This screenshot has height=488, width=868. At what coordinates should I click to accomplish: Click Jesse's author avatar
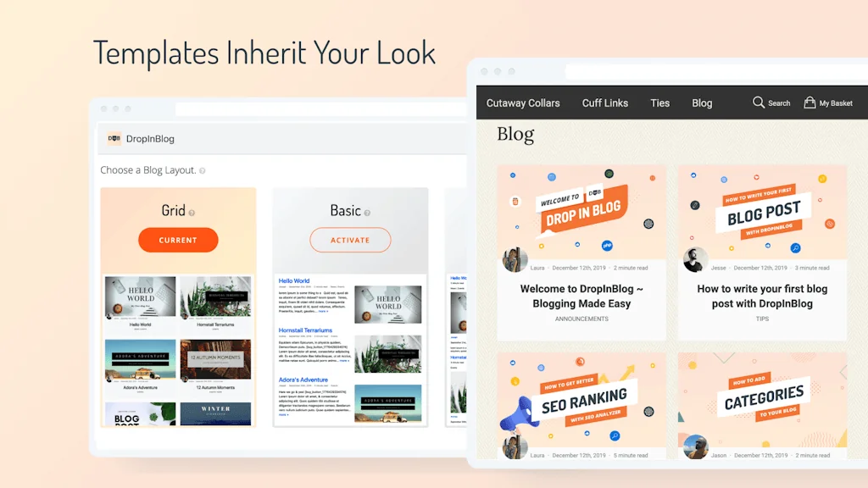pyautogui.click(x=693, y=258)
